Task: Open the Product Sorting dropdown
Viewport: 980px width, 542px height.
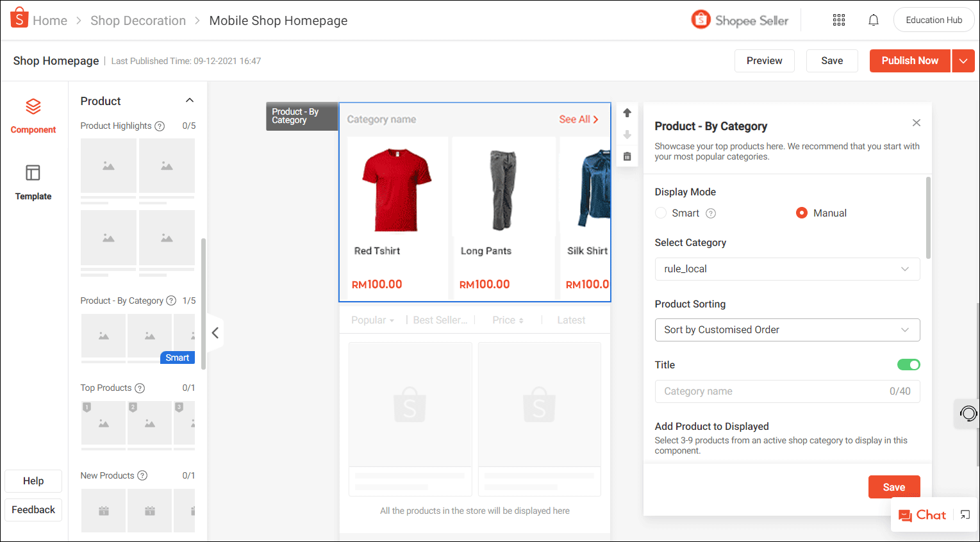Action: 787,329
